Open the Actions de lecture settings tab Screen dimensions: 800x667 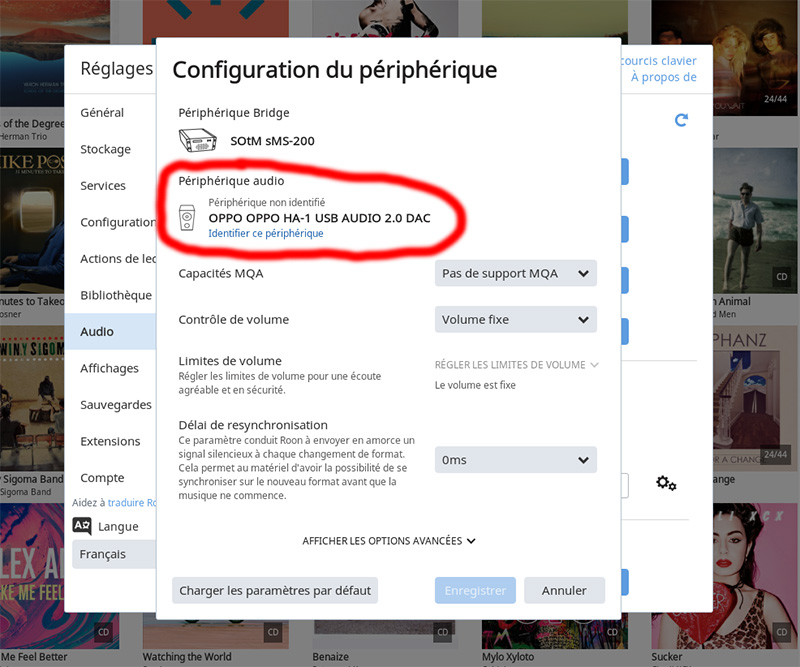click(110, 259)
